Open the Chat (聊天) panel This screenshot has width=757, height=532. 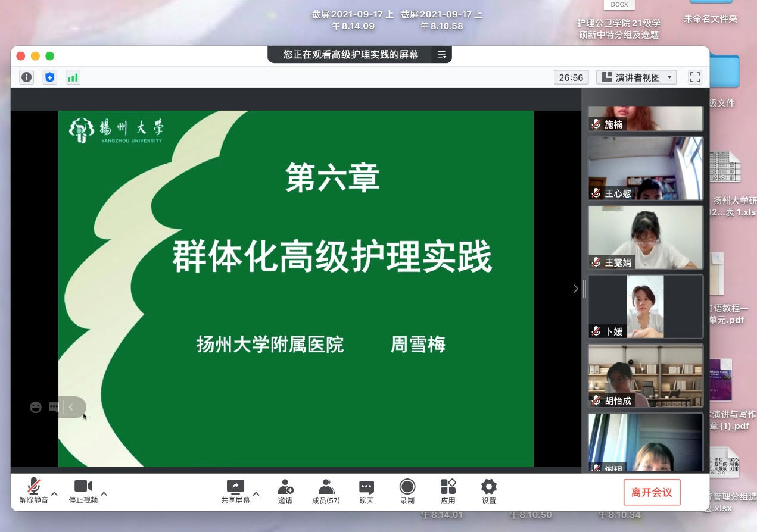366,492
